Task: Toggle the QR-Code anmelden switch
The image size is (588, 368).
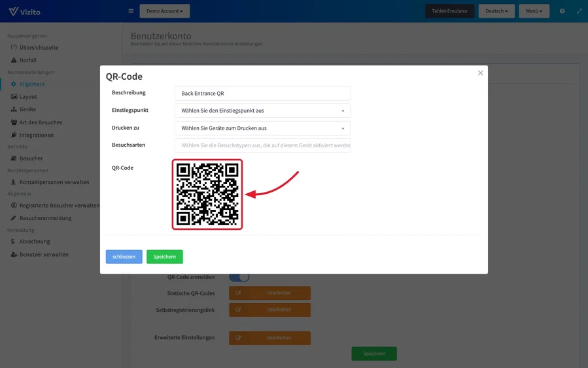Action: click(239, 277)
